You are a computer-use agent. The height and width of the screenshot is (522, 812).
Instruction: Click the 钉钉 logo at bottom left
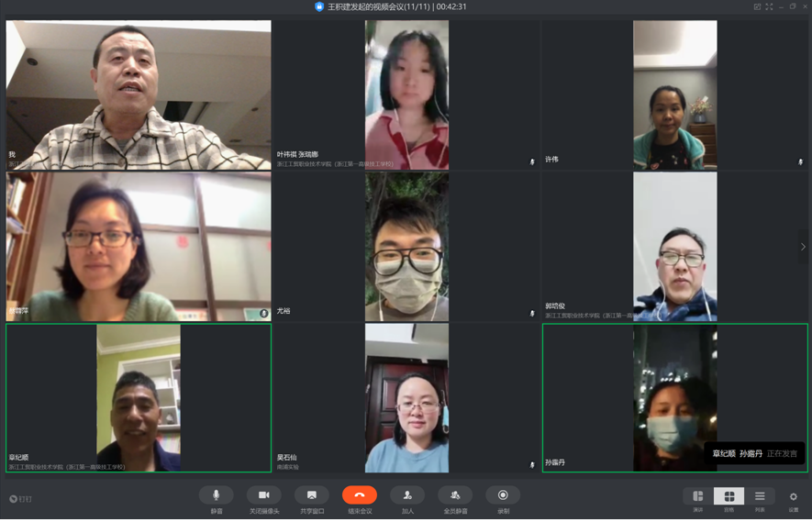(20, 499)
